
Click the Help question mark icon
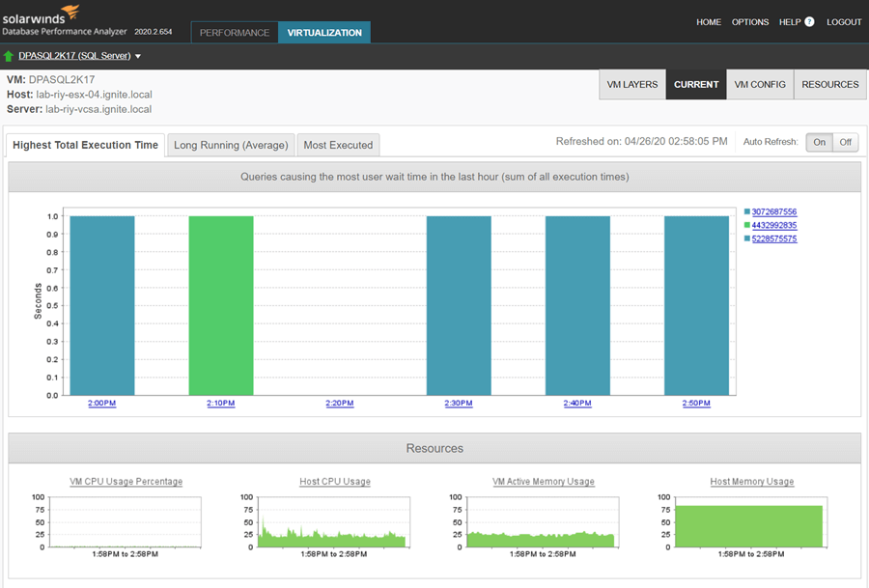(809, 21)
